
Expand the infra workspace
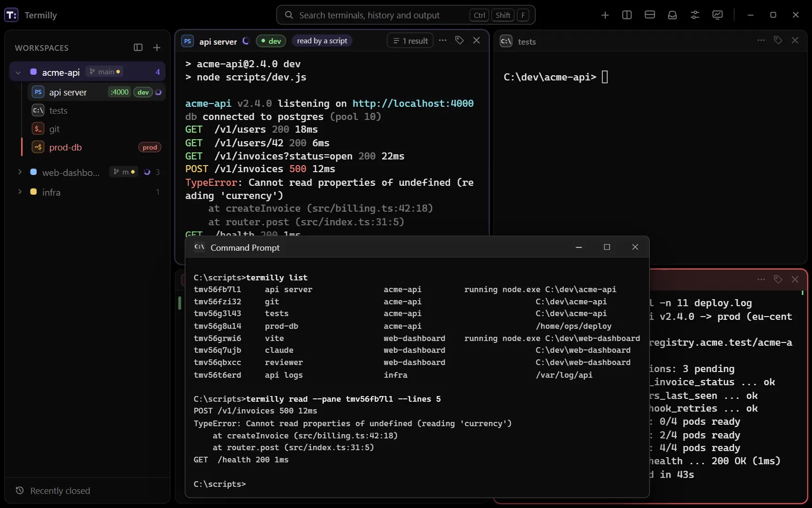pyautogui.click(x=20, y=192)
